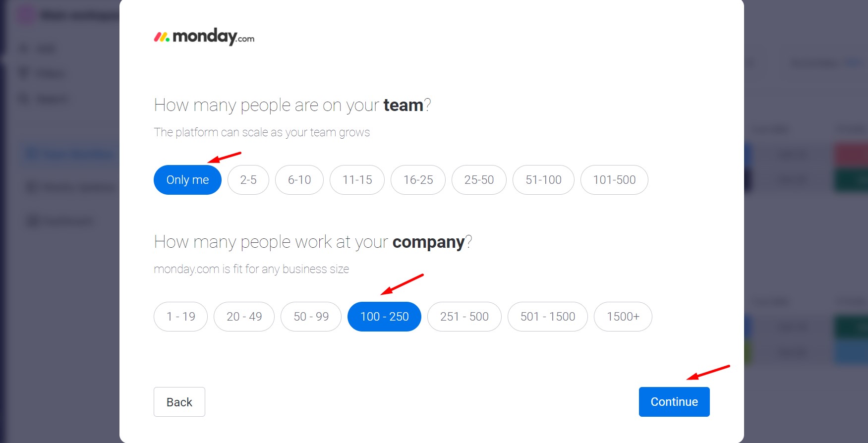Select team size 16-25
868x443 pixels.
tap(418, 180)
